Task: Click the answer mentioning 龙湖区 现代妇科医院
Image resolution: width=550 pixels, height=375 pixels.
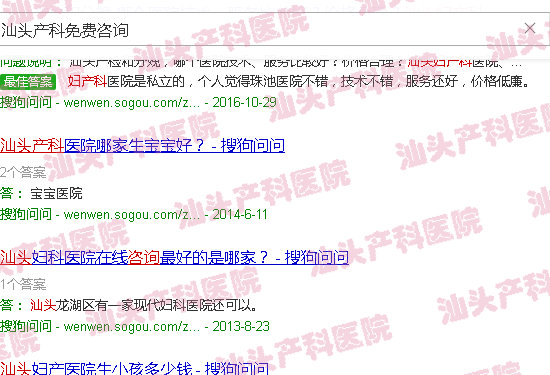Action: 143,305
